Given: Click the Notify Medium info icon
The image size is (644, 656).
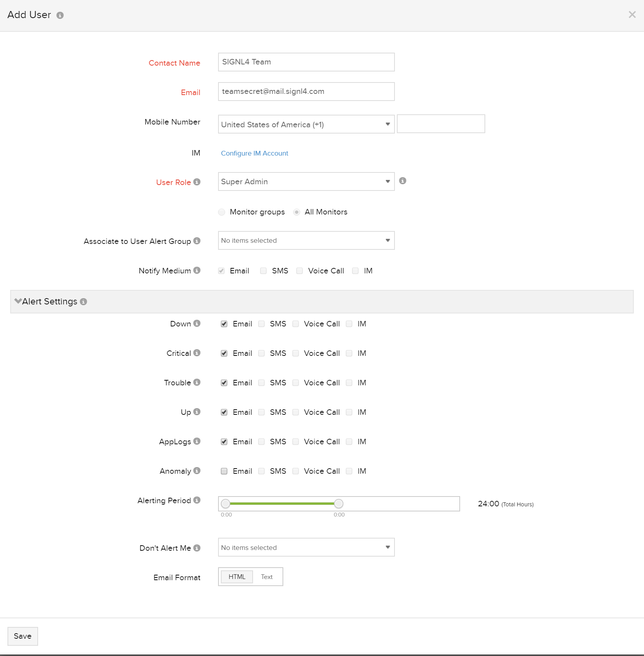Looking at the screenshot, I should tap(197, 270).
